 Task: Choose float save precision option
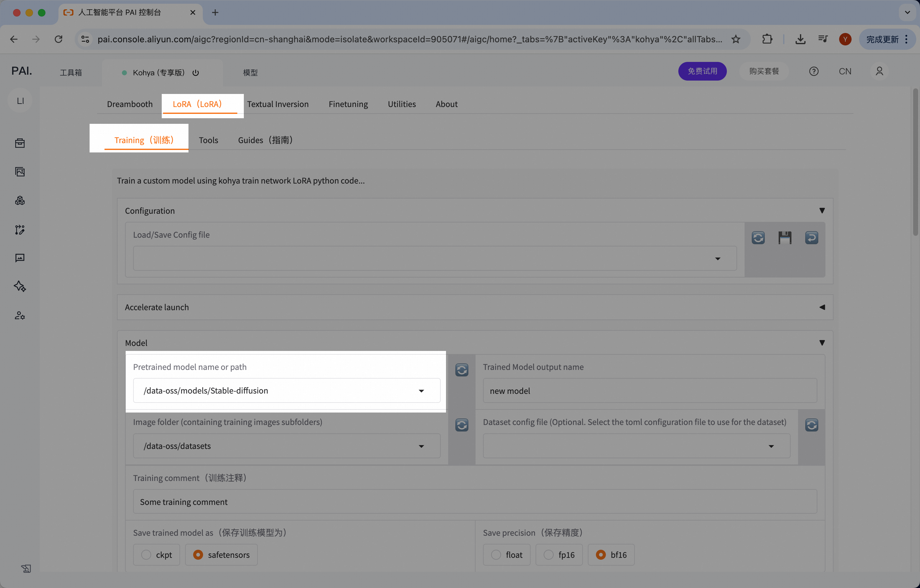coord(496,554)
